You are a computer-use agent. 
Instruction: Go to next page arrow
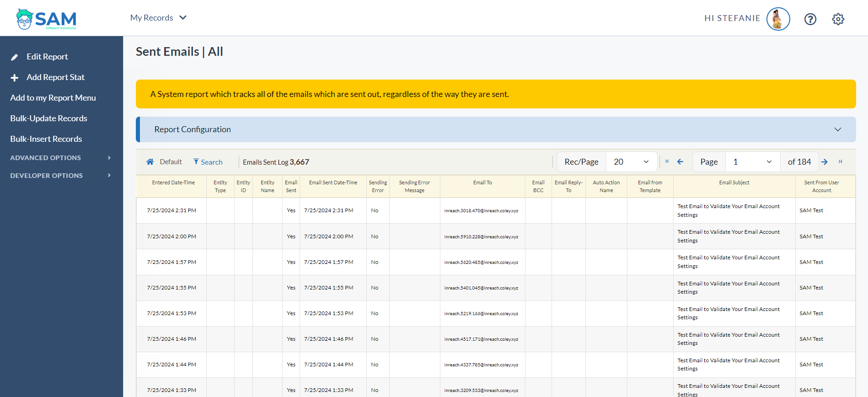824,162
